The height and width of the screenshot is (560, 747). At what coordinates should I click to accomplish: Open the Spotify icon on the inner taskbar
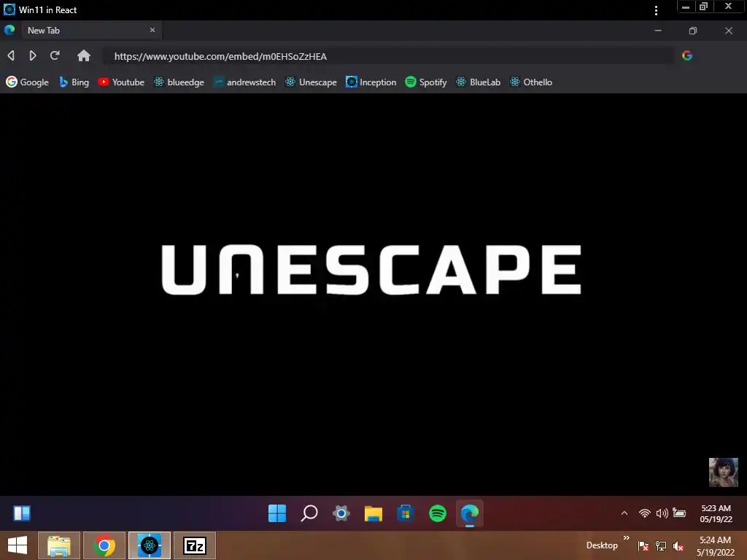[x=438, y=513]
